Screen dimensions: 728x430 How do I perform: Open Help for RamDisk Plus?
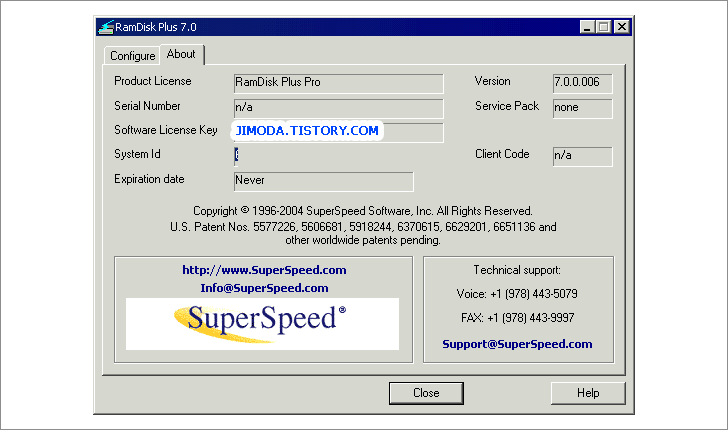(588, 393)
